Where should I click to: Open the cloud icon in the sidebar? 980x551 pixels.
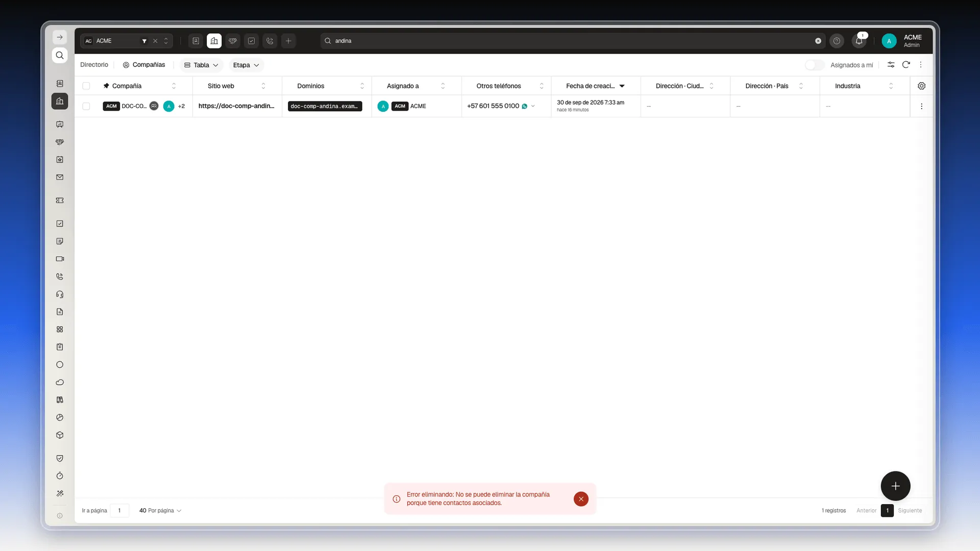point(60,382)
